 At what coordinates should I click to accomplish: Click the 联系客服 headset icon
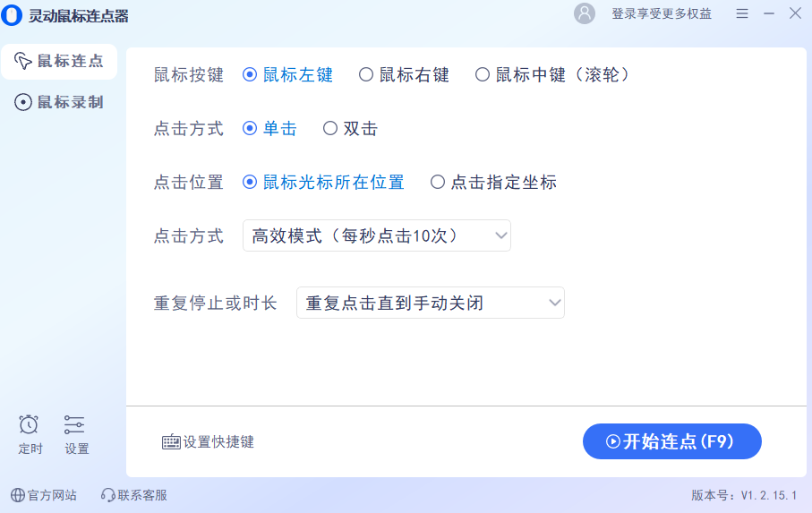108,495
